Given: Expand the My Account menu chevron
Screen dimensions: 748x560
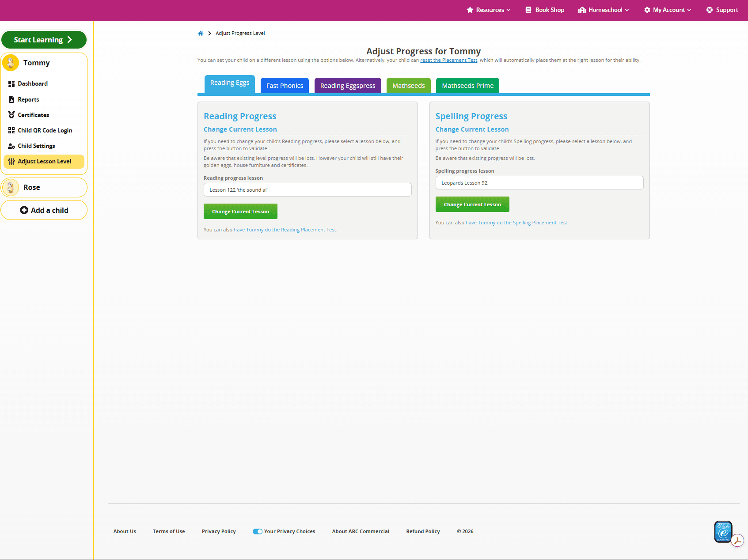Looking at the screenshot, I should tap(689, 10).
